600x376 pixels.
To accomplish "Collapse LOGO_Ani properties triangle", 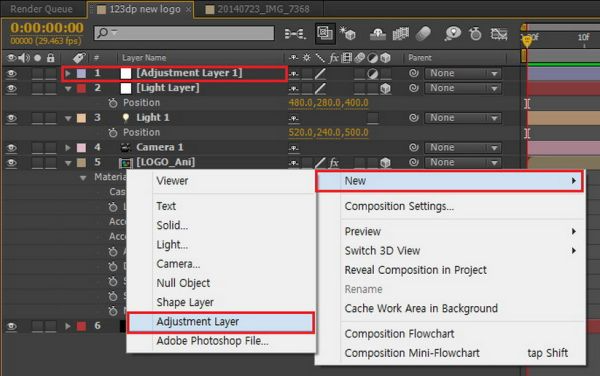I will pos(68,163).
